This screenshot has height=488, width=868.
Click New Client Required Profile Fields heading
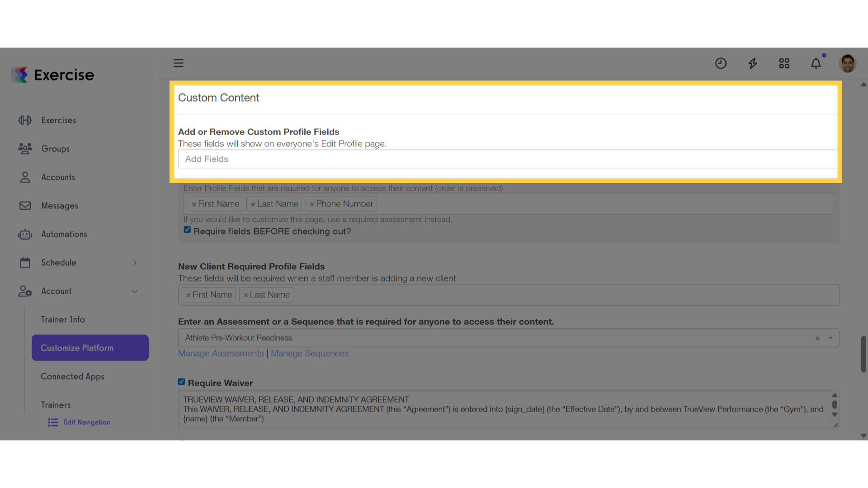[251, 267]
